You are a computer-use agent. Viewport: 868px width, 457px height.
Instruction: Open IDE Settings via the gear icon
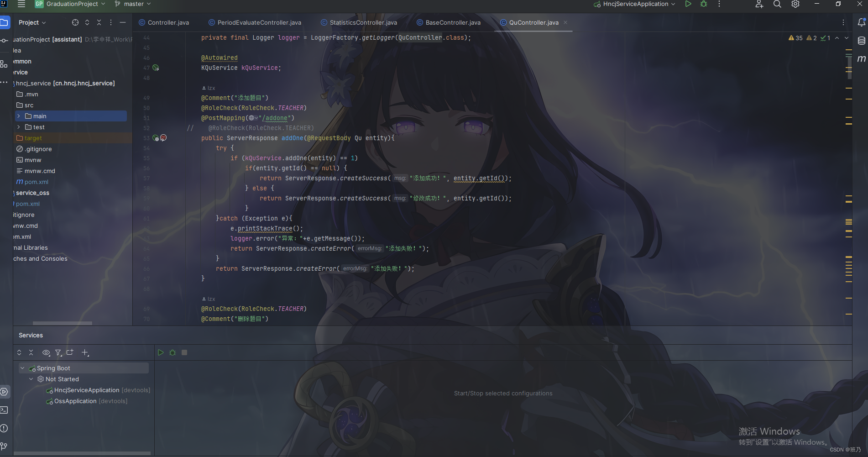[795, 4]
